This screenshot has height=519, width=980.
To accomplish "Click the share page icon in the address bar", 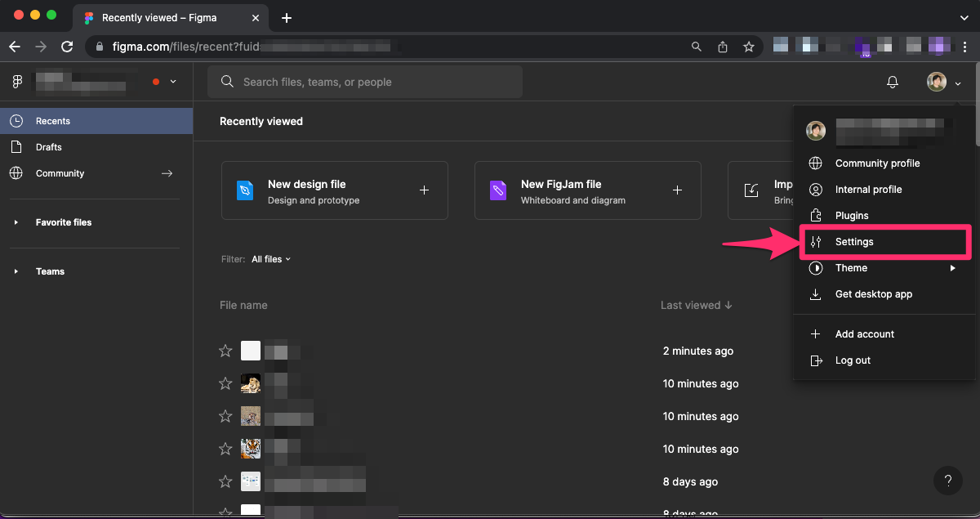I will 723,47.
